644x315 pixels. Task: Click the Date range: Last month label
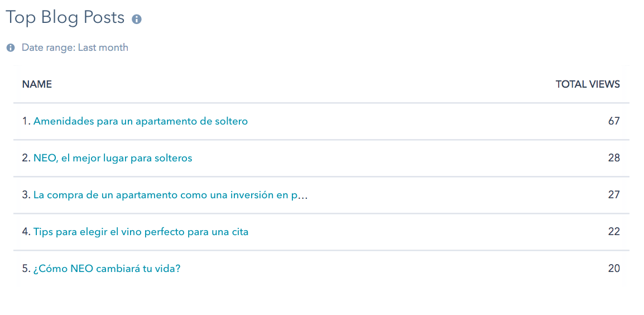pos(75,47)
